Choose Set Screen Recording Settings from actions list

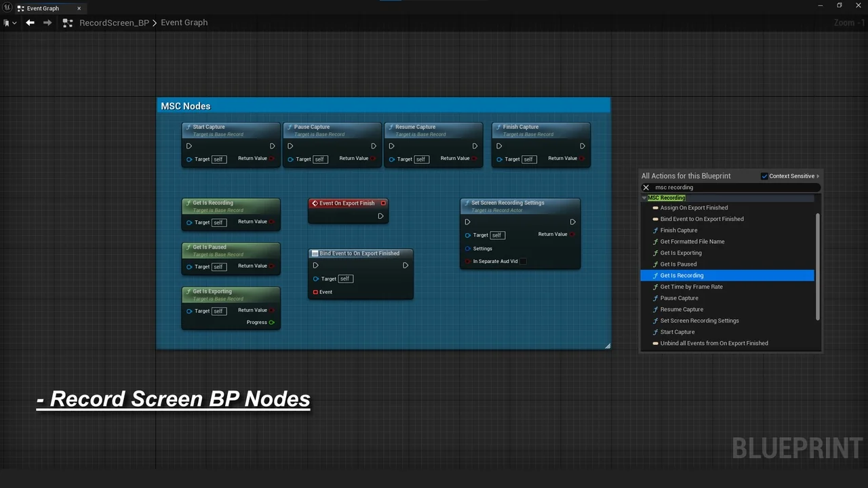(699, 321)
